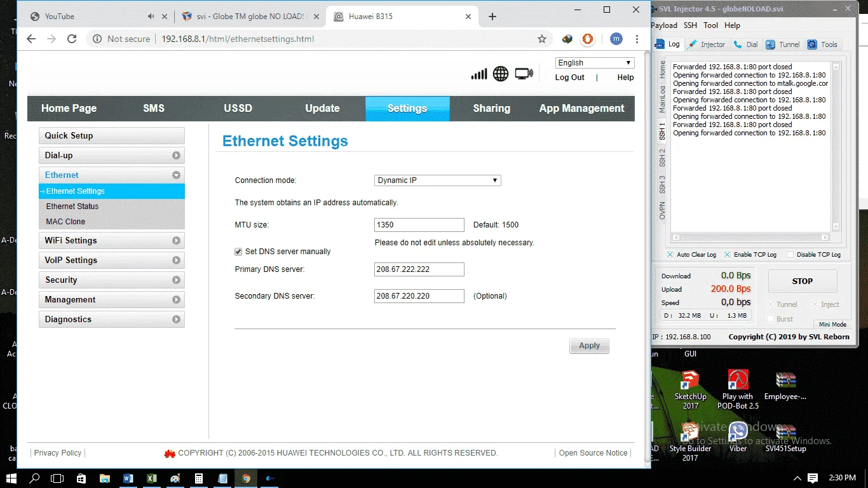Open a new Chrome tab with plus
The height and width of the screenshot is (488, 868).
point(492,17)
